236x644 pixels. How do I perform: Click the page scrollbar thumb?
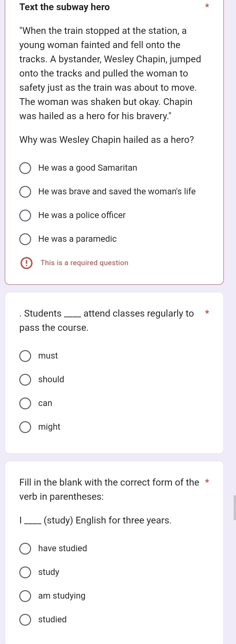tap(234, 508)
